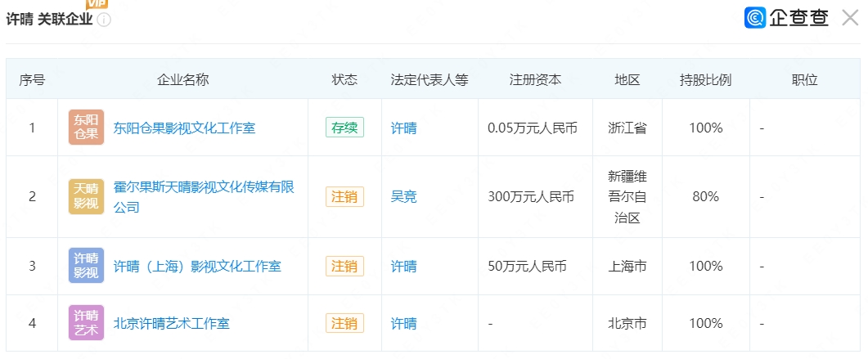This screenshot has width=868, height=359.
Task: Click 注销 status tag for 许晴（上海） row
Action: pos(344,266)
